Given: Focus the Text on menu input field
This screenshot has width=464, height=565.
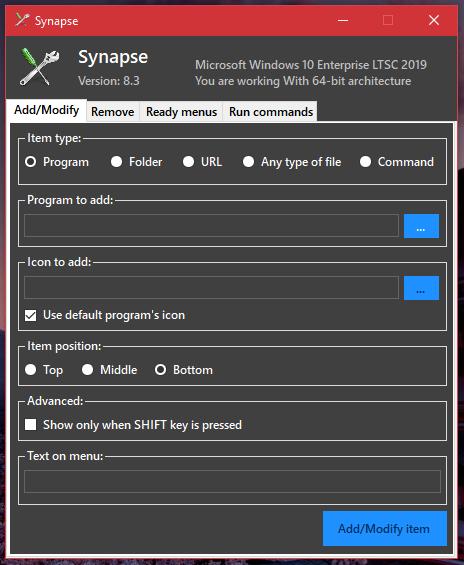Looking at the screenshot, I should click(x=232, y=481).
